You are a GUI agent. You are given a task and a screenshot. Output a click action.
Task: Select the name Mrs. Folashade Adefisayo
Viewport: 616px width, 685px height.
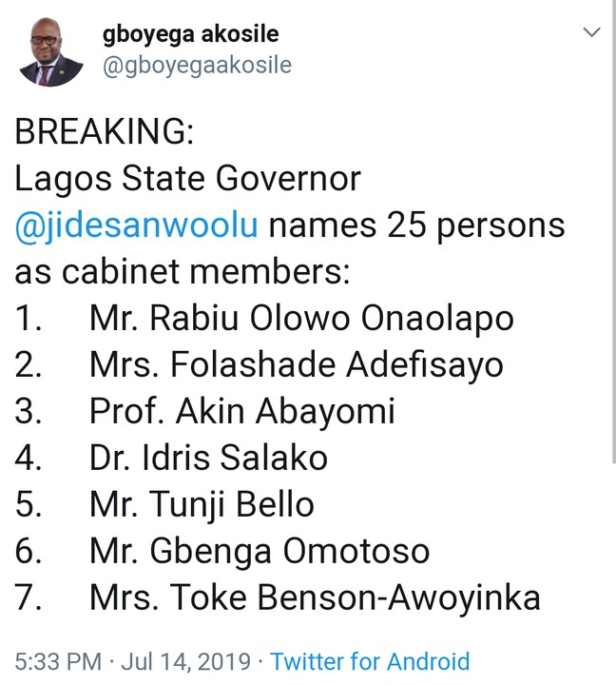coord(297,365)
